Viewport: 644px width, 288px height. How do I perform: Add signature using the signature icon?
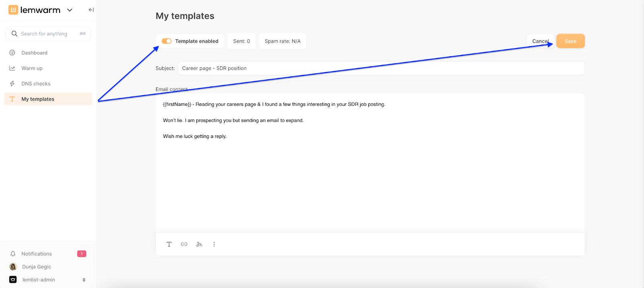point(199,244)
